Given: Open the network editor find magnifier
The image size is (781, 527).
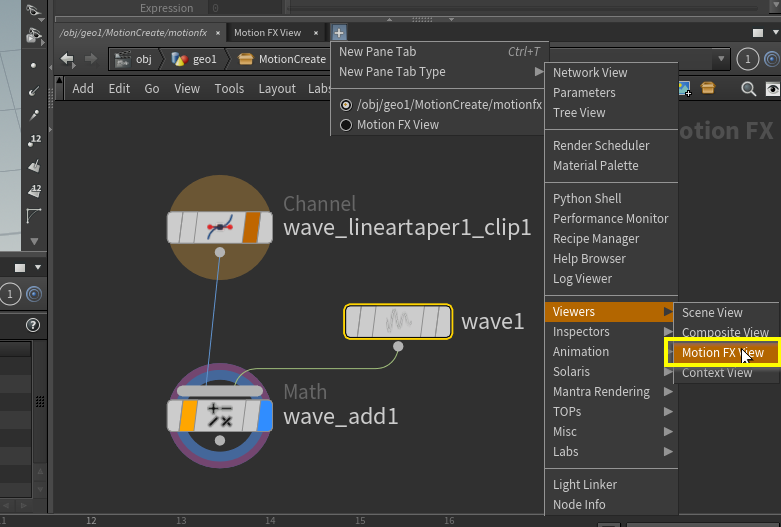Looking at the screenshot, I should 748,89.
